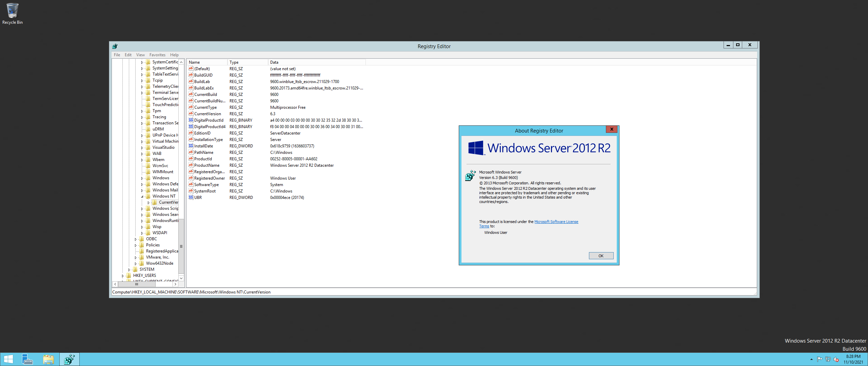Select the WIMMount key
Image resolution: width=868 pixels, height=366 pixels.
163,172
